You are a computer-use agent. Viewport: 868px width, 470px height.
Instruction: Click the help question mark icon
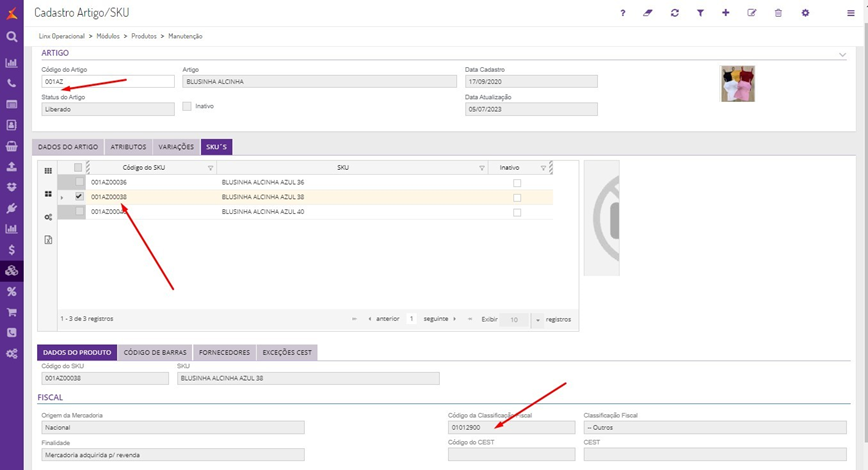623,13
